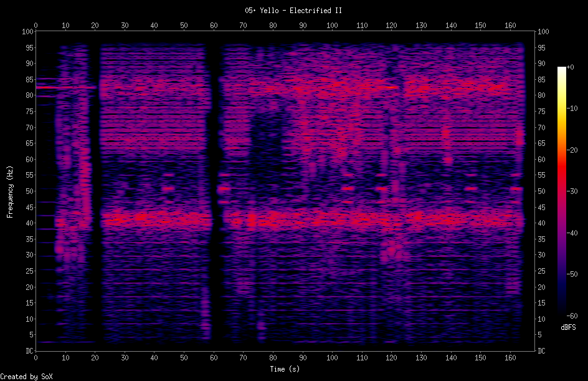
Task: Click "25" on the right frequency axis
Action: point(541,271)
